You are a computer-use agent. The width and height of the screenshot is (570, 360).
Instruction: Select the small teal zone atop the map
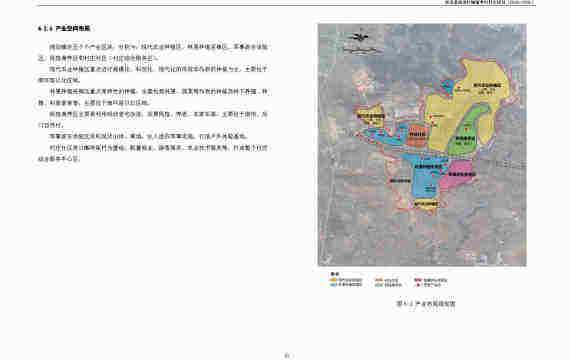[x=447, y=86]
